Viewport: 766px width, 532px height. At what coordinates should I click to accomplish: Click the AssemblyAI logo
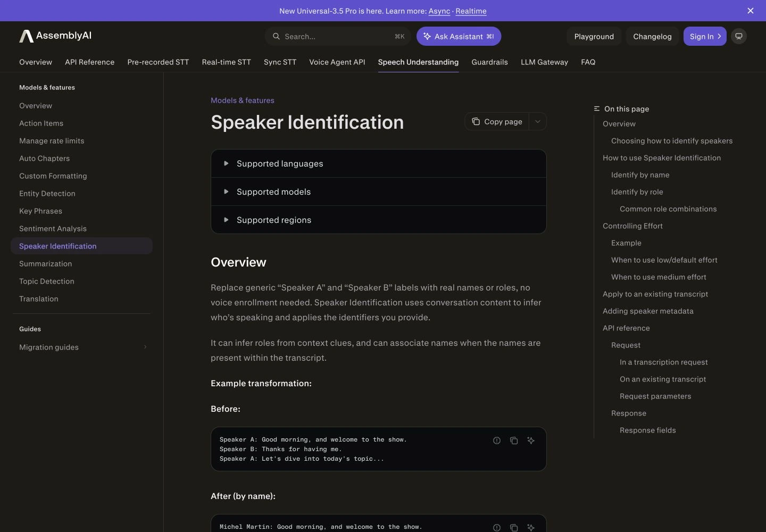(55, 36)
